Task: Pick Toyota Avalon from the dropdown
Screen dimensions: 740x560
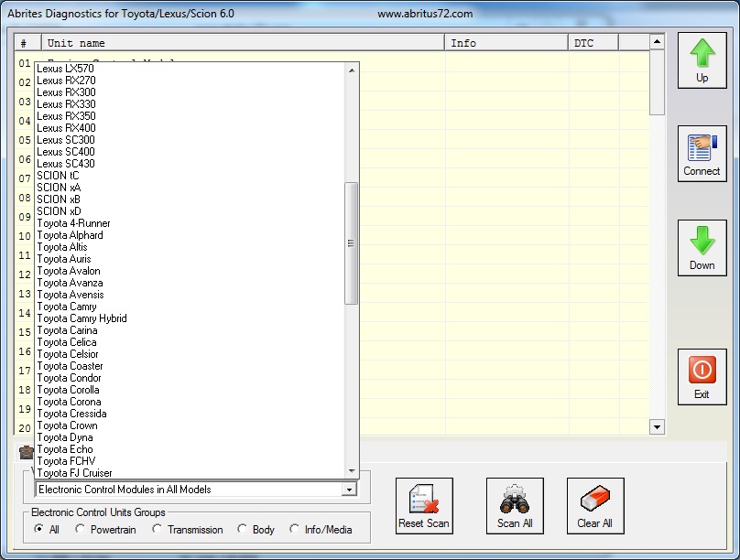Action: click(x=190, y=271)
